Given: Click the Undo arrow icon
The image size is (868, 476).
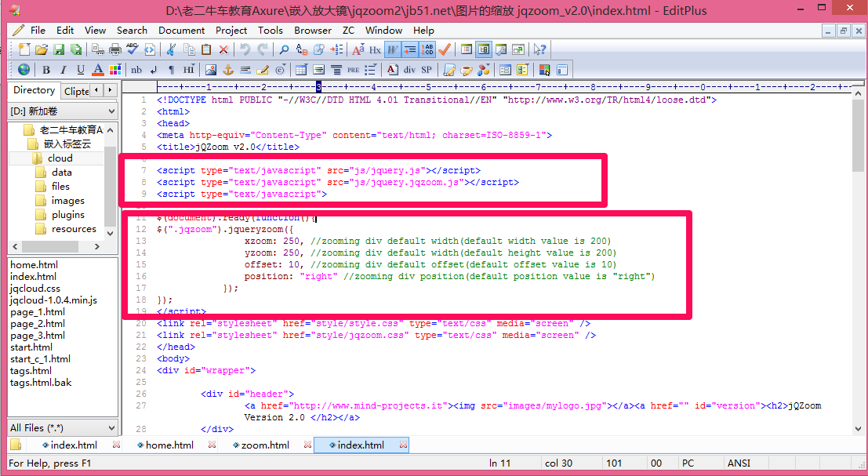Looking at the screenshot, I should (x=245, y=50).
